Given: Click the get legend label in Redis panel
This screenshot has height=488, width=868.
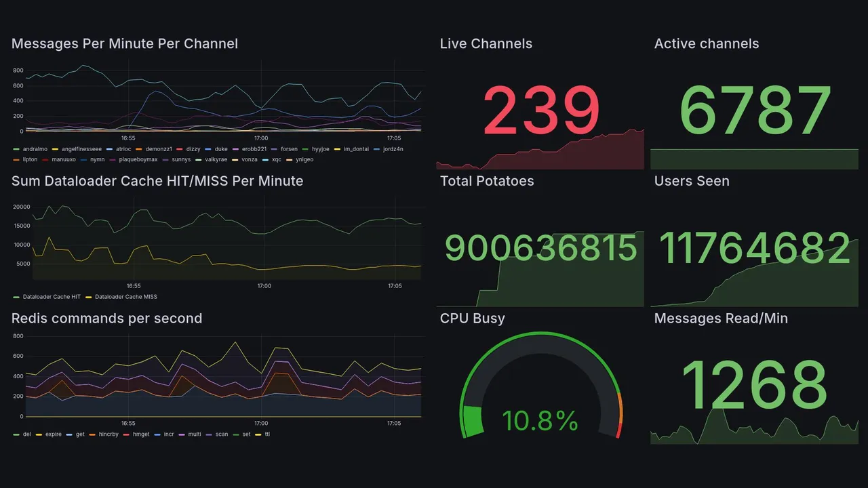Looking at the screenshot, I should 80,434.
